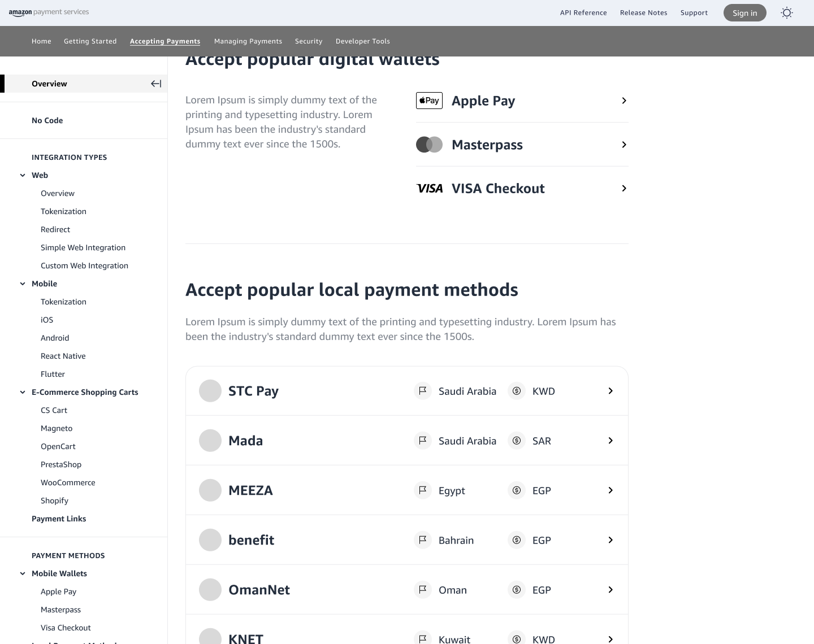This screenshot has height=644, width=814.
Task: Open the Release Notes link
Action: point(644,12)
